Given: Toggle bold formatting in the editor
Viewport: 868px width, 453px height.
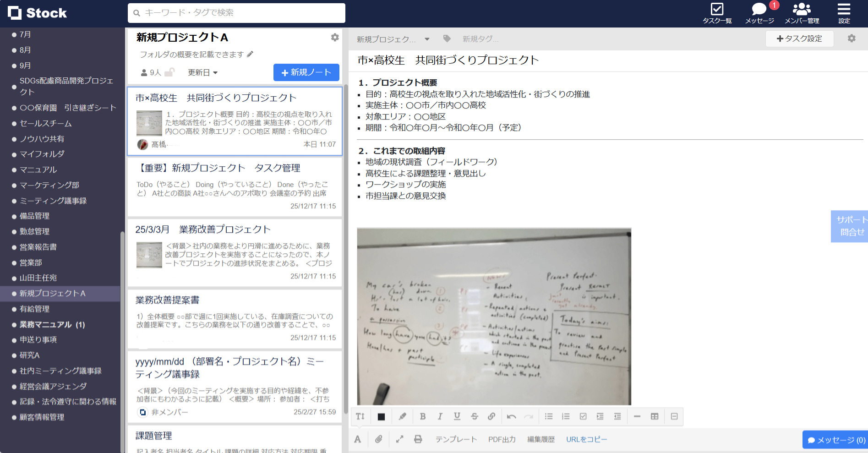Looking at the screenshot, I should point(422,416).
